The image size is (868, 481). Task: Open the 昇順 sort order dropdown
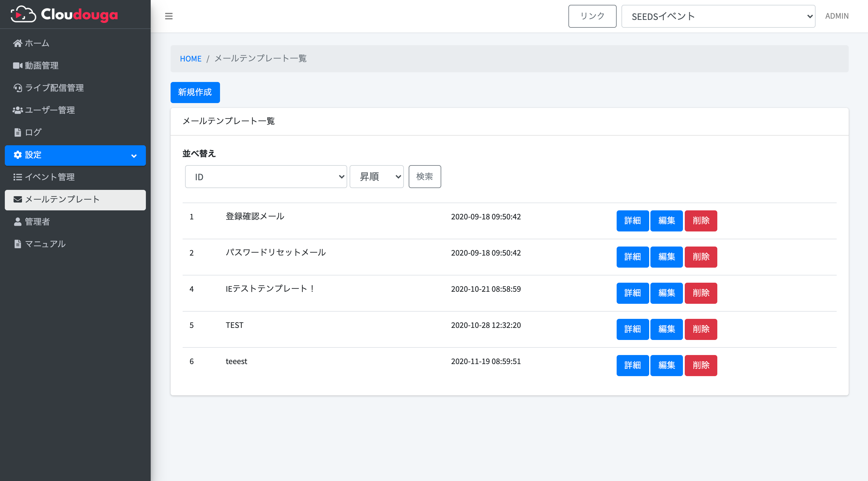pos(376,177)
